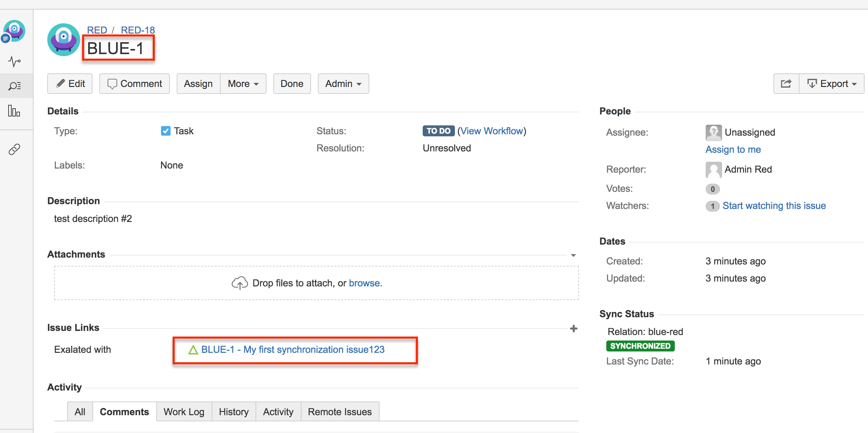Open linked issue BLUE-1 synchronization issue123
This screenshot has height=433, width=868.
click(x=293, y=349)
